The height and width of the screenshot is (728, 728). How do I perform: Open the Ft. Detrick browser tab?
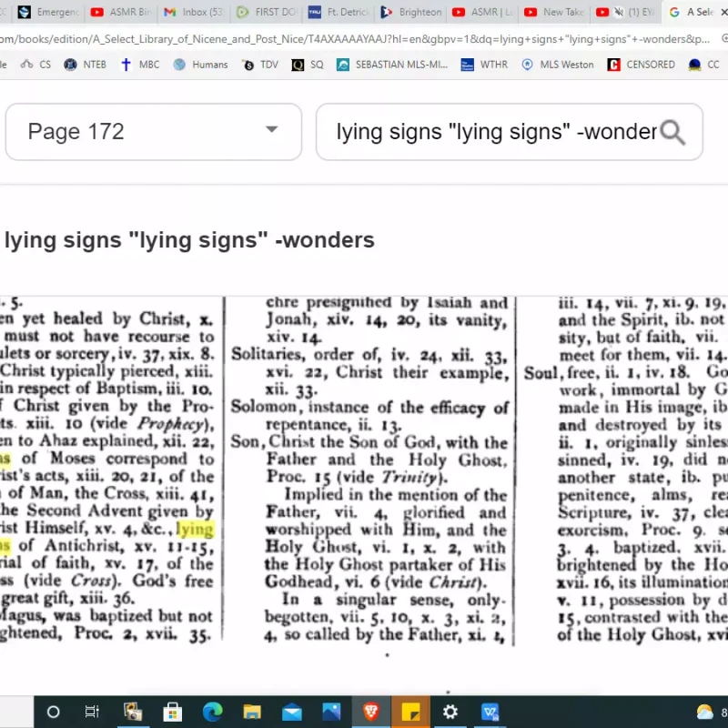pos(339,12)
